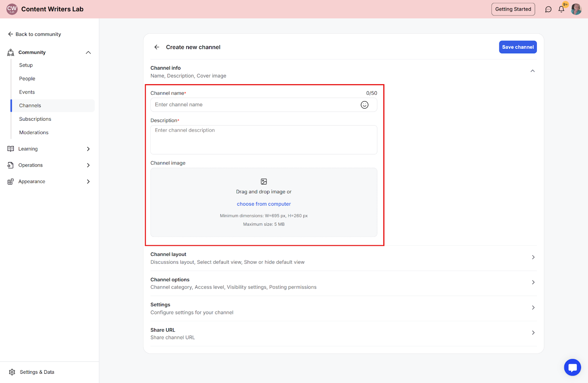This screenshot has height=383, width=588.
Task: Click the Learning menu label
Action: click(28, 149)
